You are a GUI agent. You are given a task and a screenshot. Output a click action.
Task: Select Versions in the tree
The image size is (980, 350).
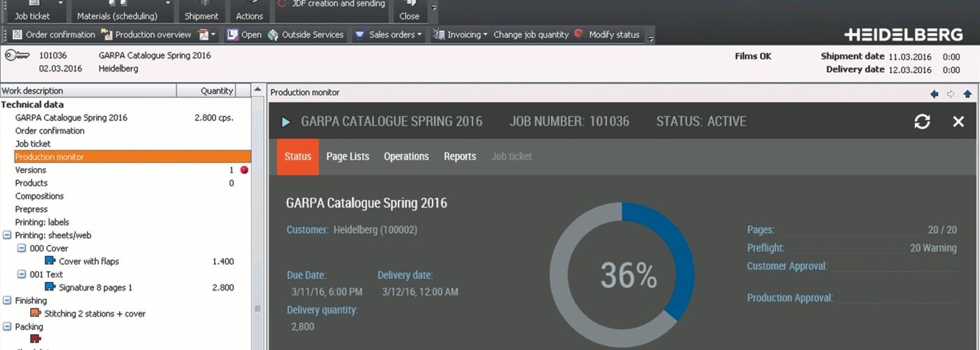(31, 170)
